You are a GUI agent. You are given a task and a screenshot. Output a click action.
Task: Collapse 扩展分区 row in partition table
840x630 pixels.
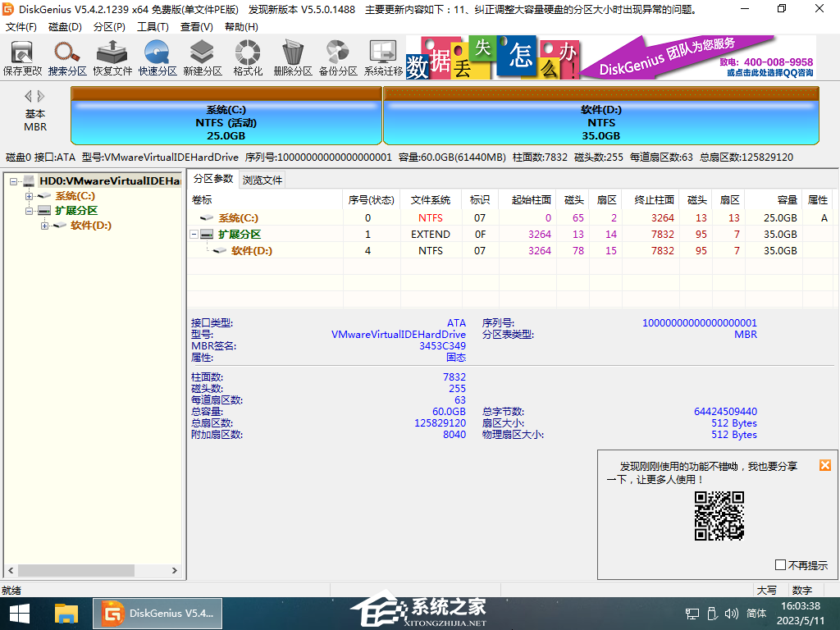(x=194, y=234)
